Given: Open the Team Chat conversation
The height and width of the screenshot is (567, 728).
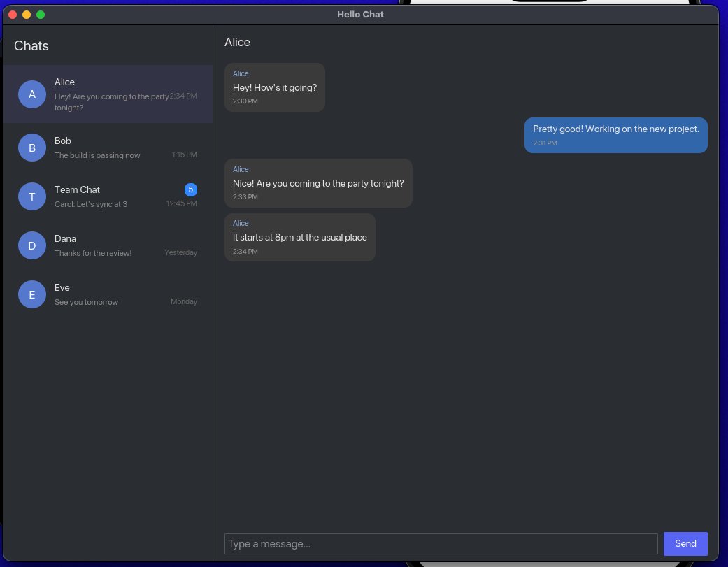Looking at the screenshot, I should pyautogui.click(x=108, y=196).
